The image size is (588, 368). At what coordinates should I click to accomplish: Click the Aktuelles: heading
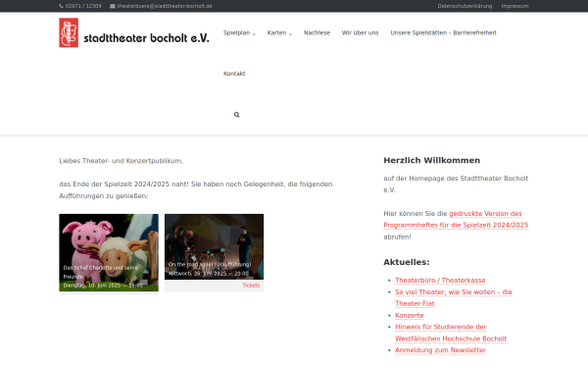[x=407, y=262]
